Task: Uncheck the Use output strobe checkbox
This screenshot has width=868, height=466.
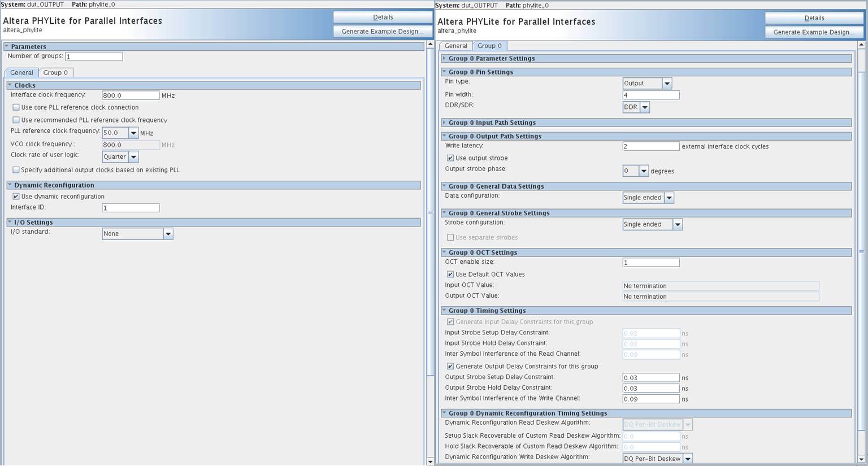Action: pyautogui.click(x=450, y=158)
